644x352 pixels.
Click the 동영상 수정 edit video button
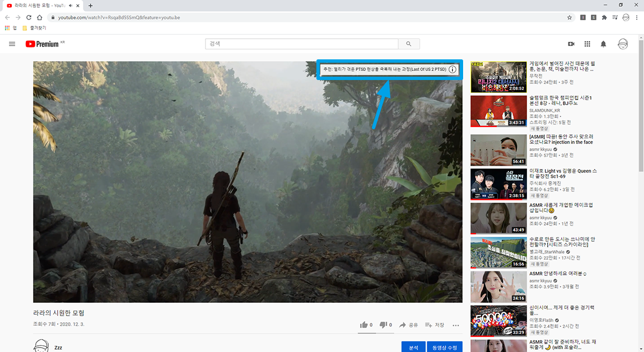point(445,347)
